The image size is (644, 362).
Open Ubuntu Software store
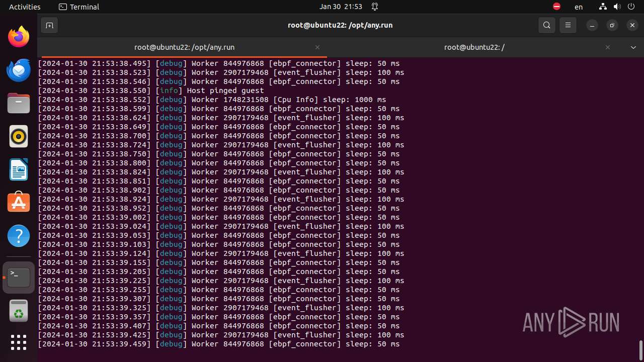point(19,202)
